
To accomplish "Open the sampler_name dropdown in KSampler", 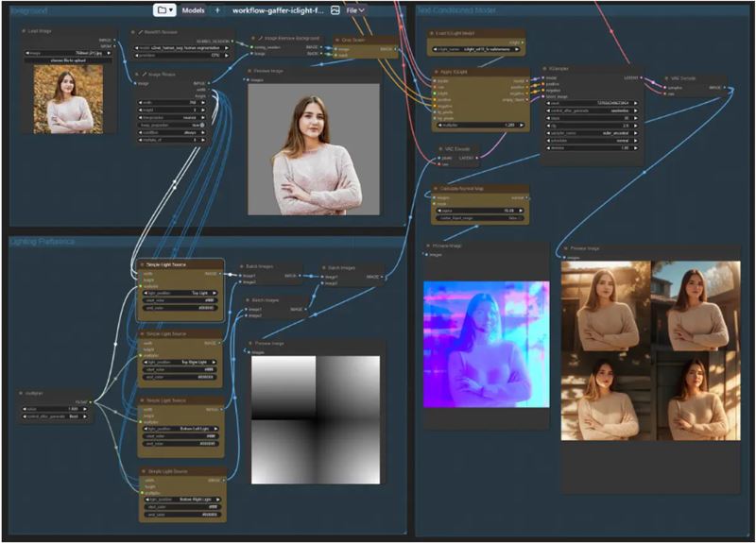I will coord(592,133).
